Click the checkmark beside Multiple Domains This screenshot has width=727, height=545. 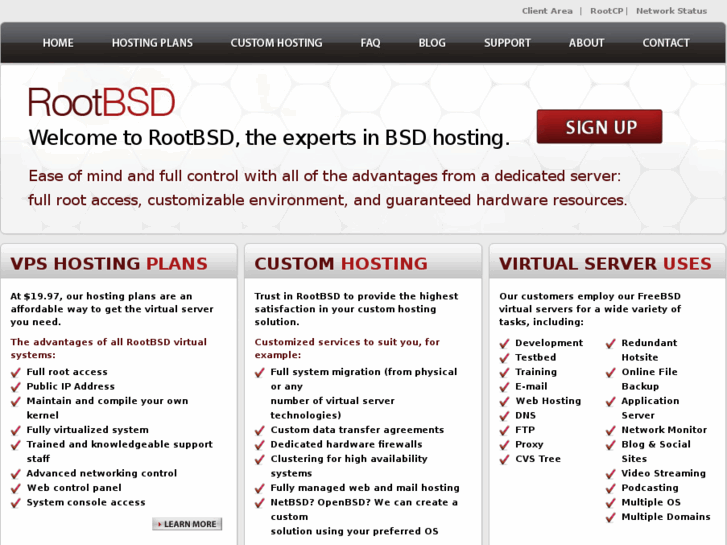pos(611,517)
